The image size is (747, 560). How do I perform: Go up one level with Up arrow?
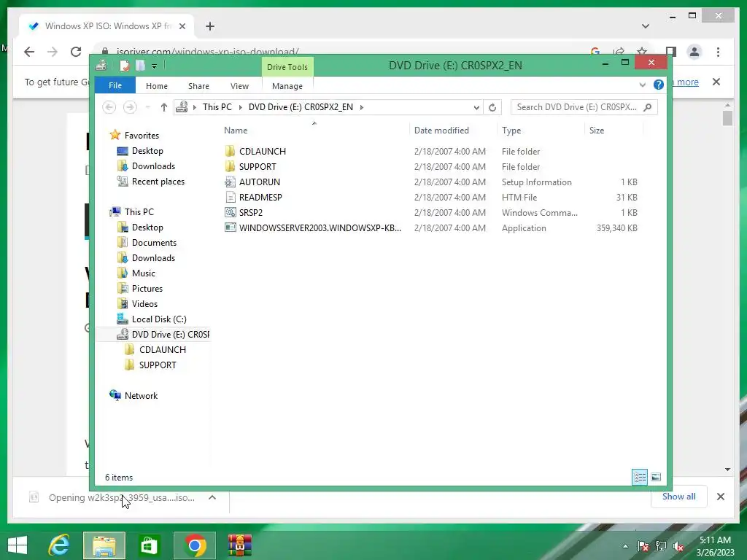click(164, 107)
